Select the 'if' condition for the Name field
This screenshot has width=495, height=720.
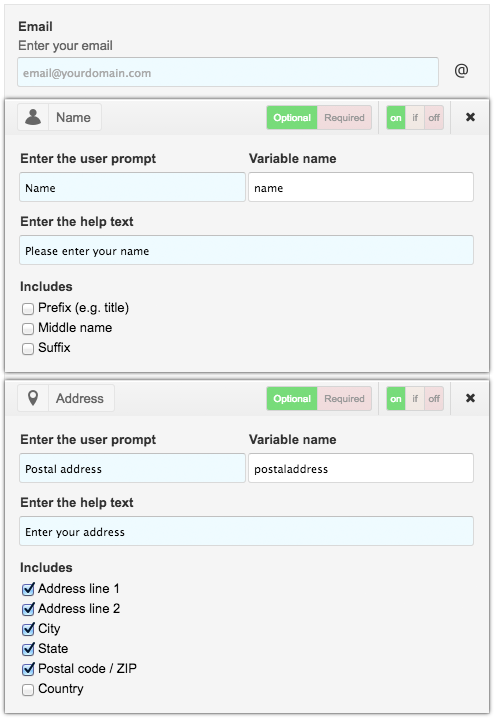pos(415,118)
